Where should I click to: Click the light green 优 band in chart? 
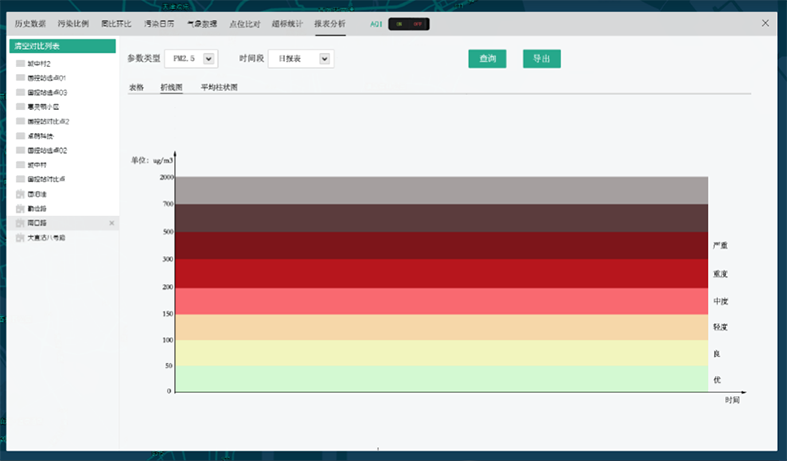click(x=440, y=379)
